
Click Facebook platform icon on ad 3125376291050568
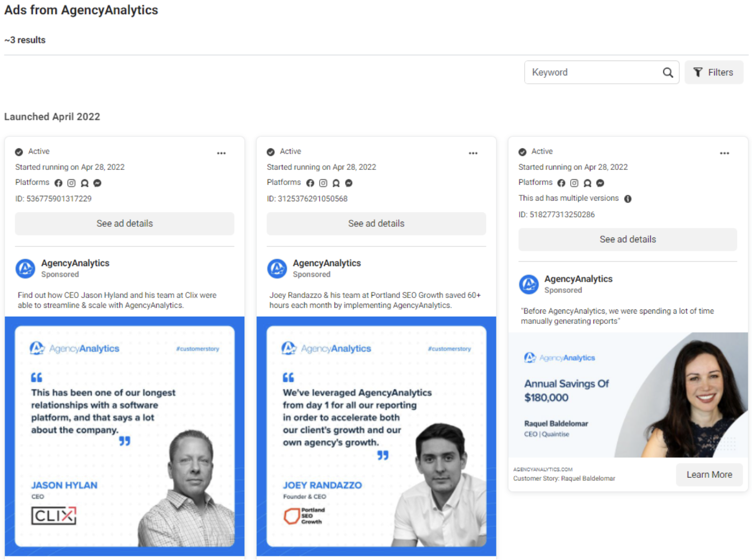pyautogui.click(x=310, y=183)
